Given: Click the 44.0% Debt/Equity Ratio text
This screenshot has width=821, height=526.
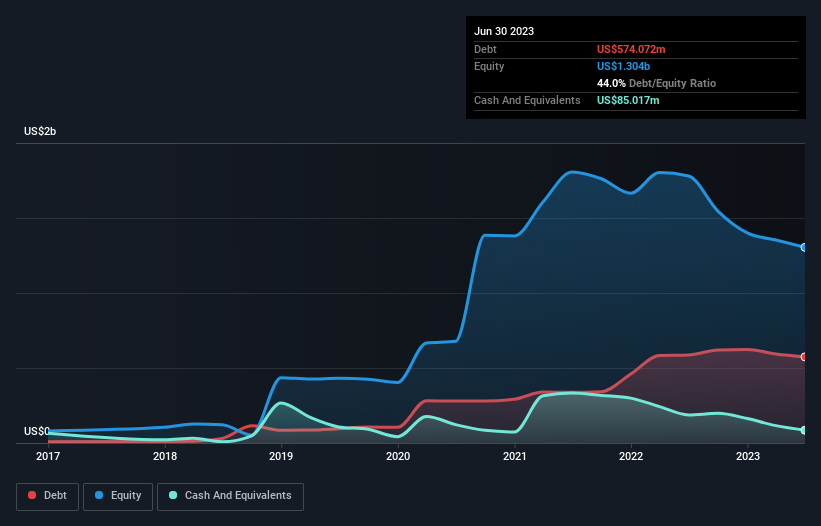Looking at the screenshot, I should (x=656, y=83).
